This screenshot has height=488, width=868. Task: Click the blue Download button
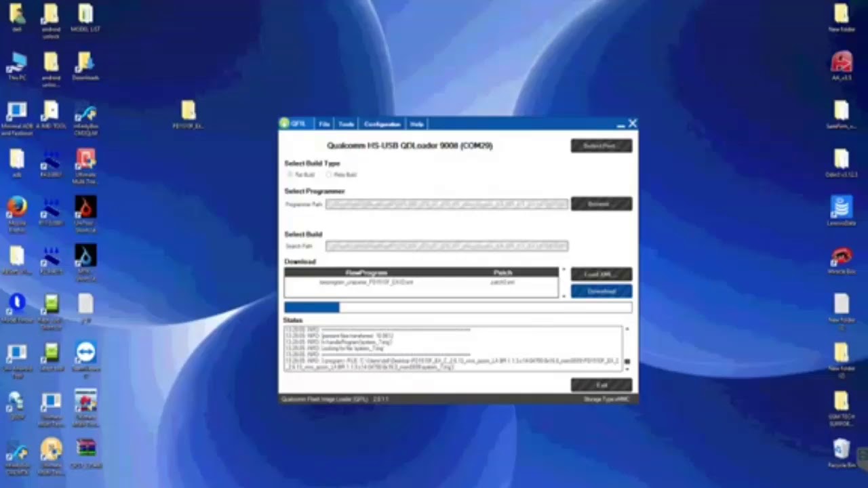click(x=601, y=291)
